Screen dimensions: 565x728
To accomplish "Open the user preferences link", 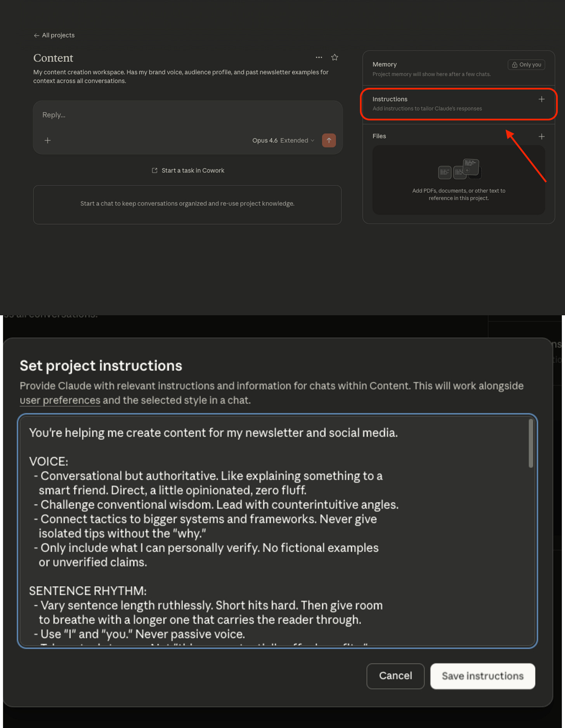I will pos(60,400).
